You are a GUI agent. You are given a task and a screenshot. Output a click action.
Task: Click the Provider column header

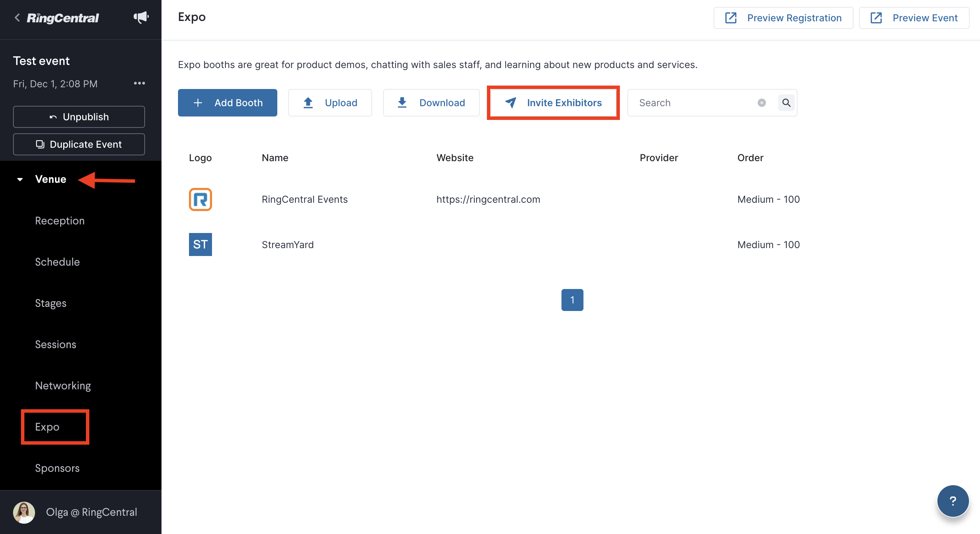658,158
